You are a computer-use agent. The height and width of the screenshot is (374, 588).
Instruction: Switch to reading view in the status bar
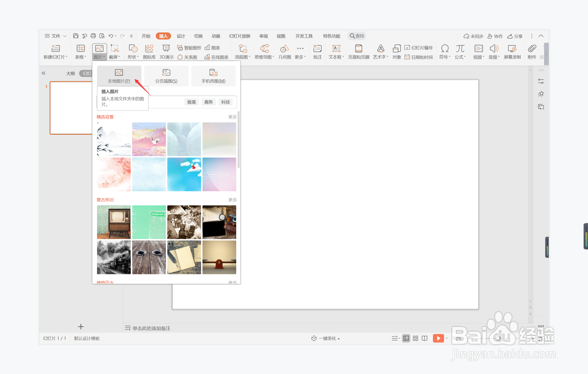pos(425,338)
